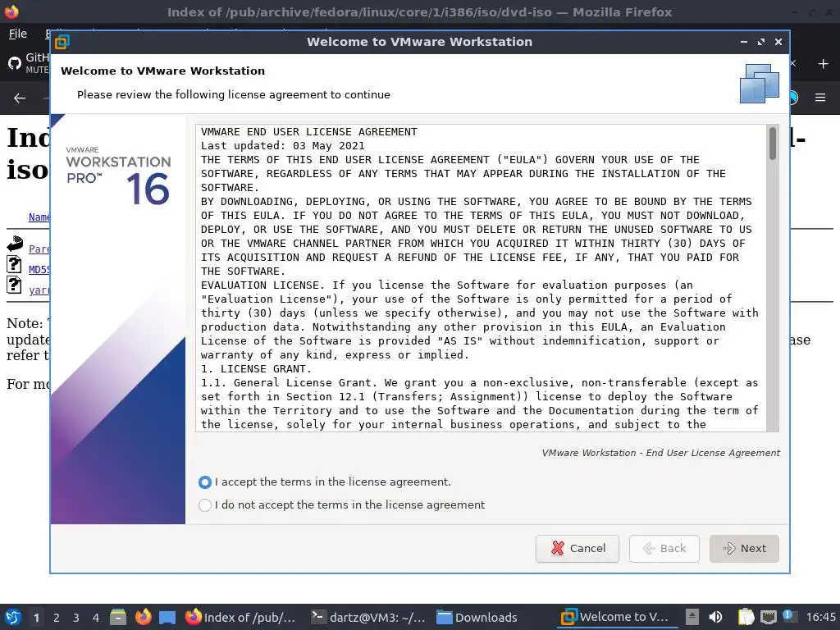
Task: Open the File menu in Firefox
Action: pyautogui.click(x=18, y=34)
